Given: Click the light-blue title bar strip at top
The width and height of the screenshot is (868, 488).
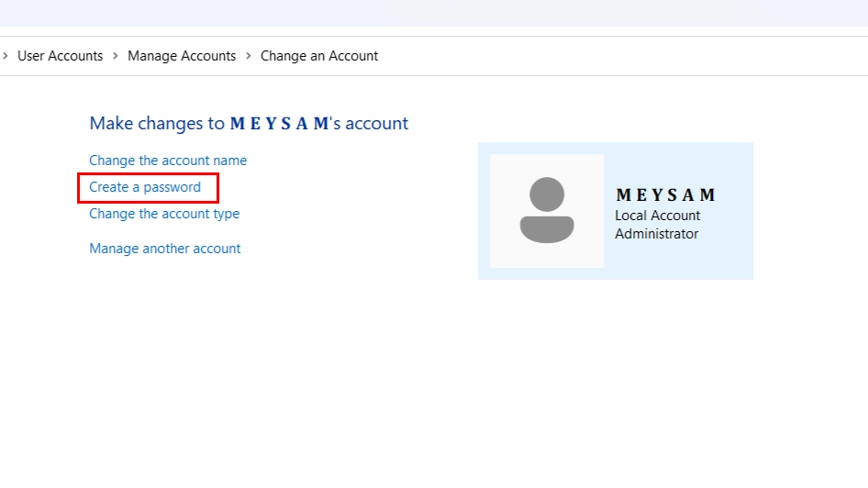Looking at the screenshot, I should 434,13.
